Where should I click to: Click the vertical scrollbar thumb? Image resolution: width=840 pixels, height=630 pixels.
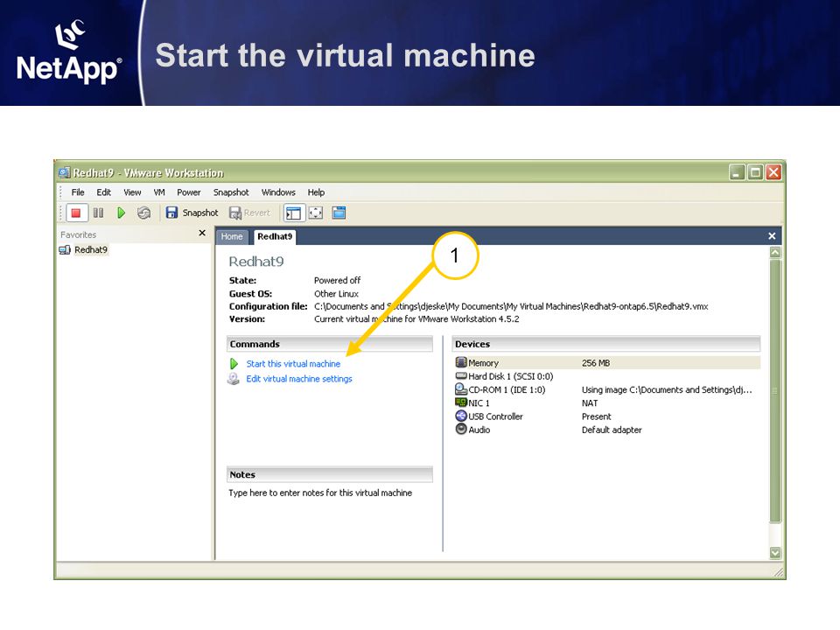pos(775,390)
